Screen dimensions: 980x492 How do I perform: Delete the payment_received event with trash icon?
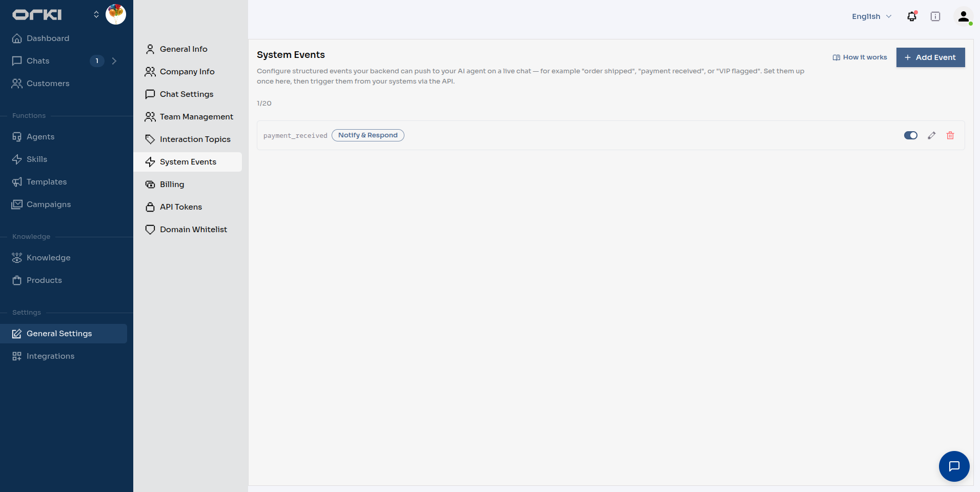[950, 135]
